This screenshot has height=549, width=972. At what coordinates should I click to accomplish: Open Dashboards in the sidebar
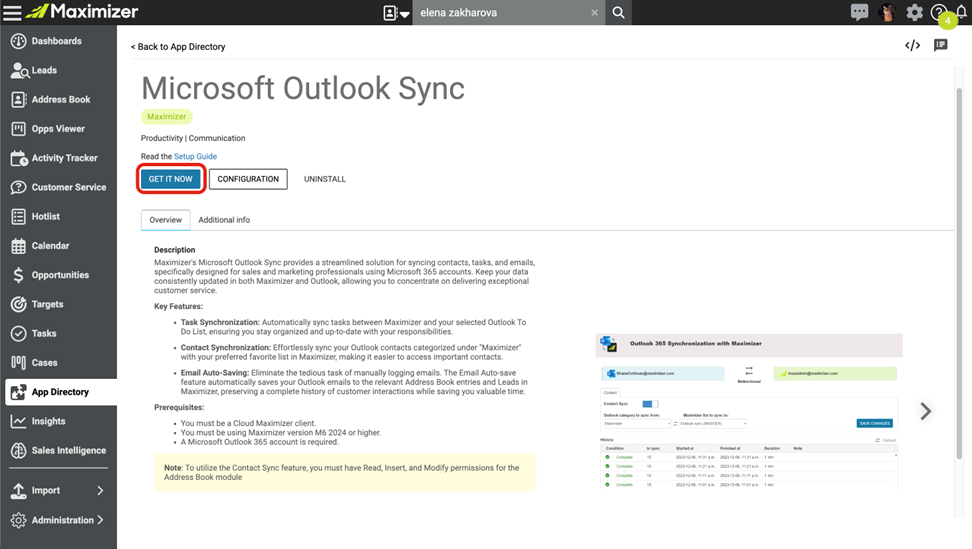[x=58, y=41]
